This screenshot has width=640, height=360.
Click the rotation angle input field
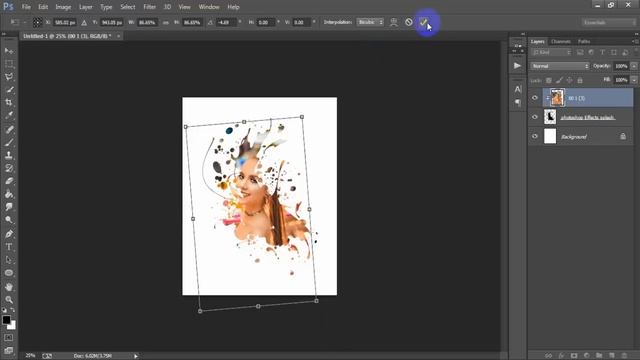pyautogui.click(x=226, y=22)
